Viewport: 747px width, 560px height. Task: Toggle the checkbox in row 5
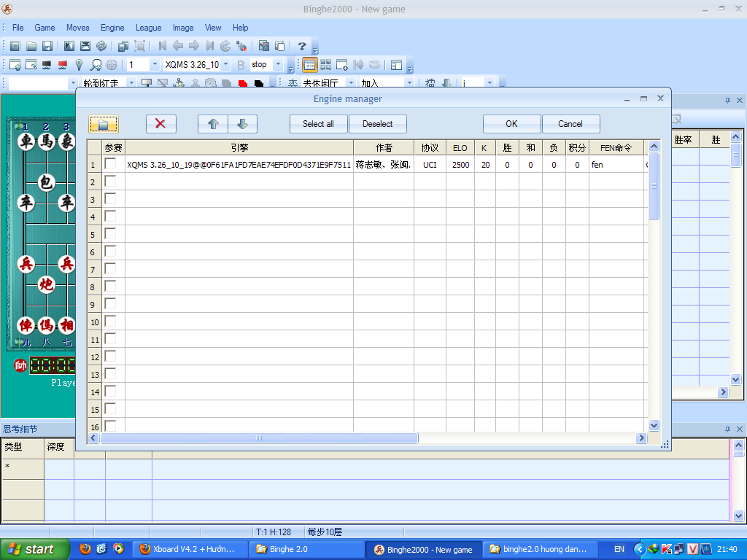(111, 234)
